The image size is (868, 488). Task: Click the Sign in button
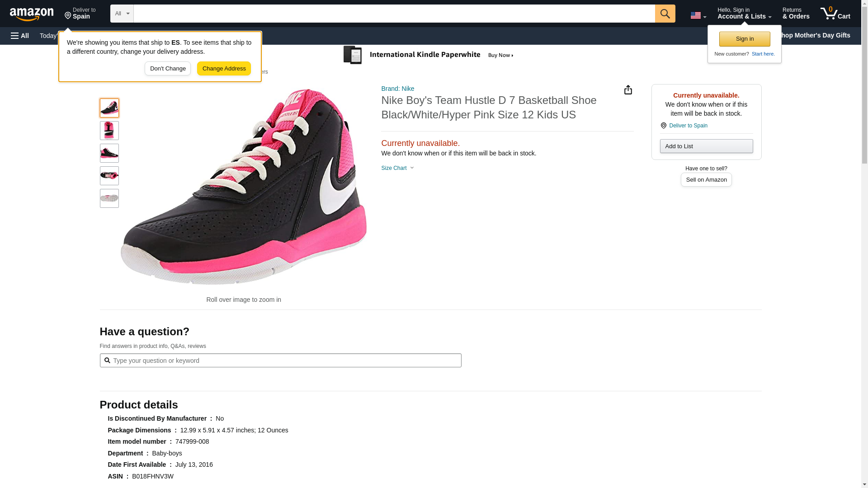[744, 39]
